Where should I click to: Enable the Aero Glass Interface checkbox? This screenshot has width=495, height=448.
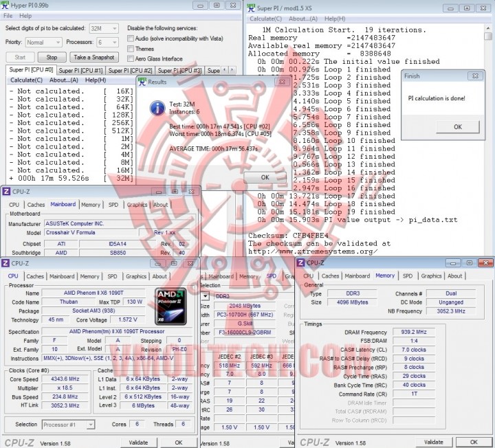click(131, 58)
